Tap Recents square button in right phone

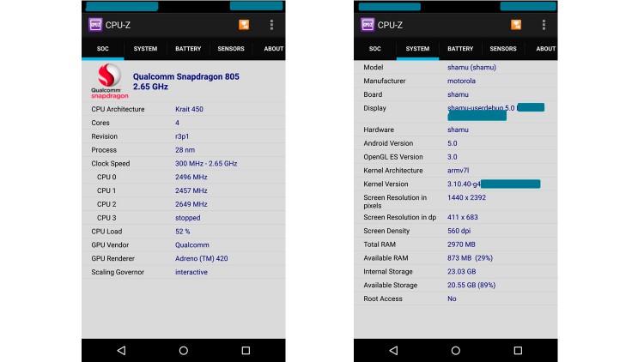tap(518, 350)
